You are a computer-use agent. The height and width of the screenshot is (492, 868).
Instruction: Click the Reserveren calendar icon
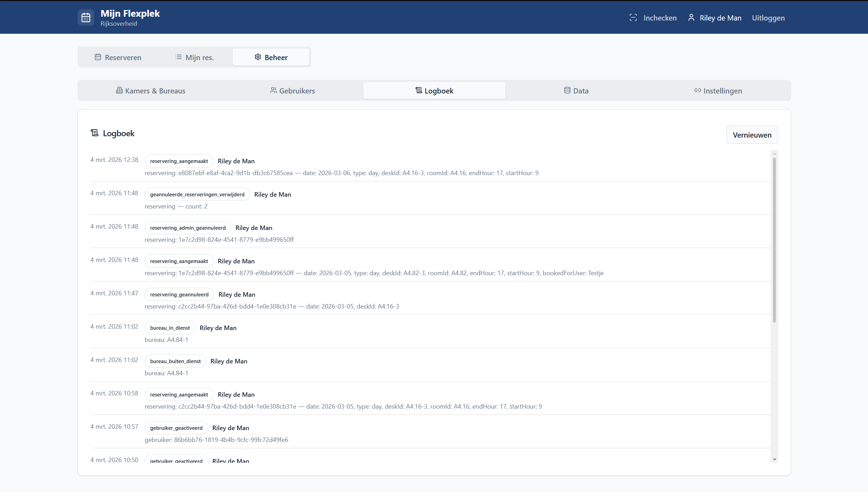pos(98,57)
